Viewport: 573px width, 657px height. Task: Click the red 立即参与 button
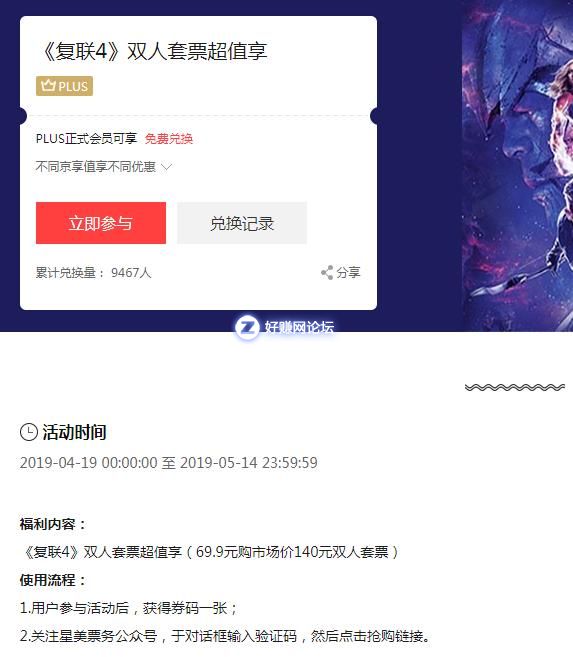(x=101, y=223)
